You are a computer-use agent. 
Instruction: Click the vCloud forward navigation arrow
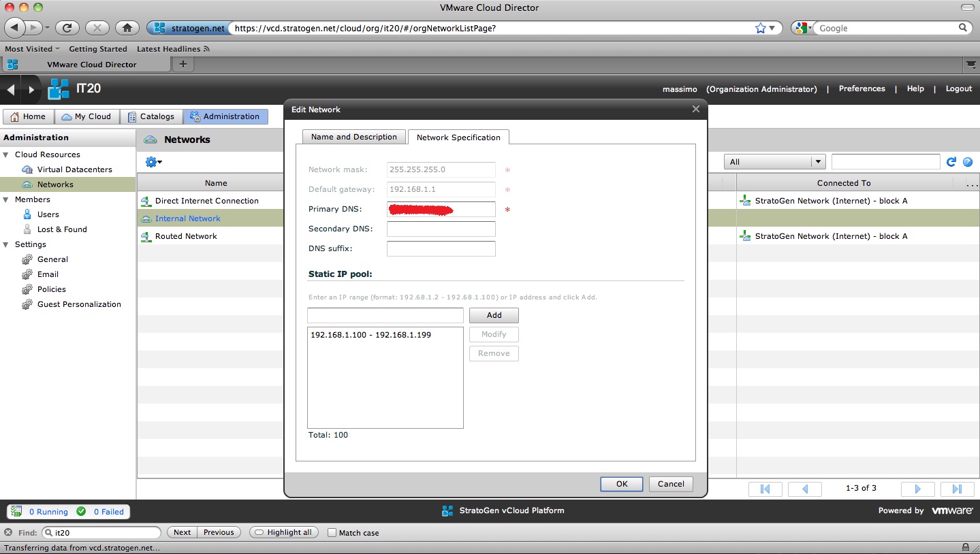(x=31, y=89)
